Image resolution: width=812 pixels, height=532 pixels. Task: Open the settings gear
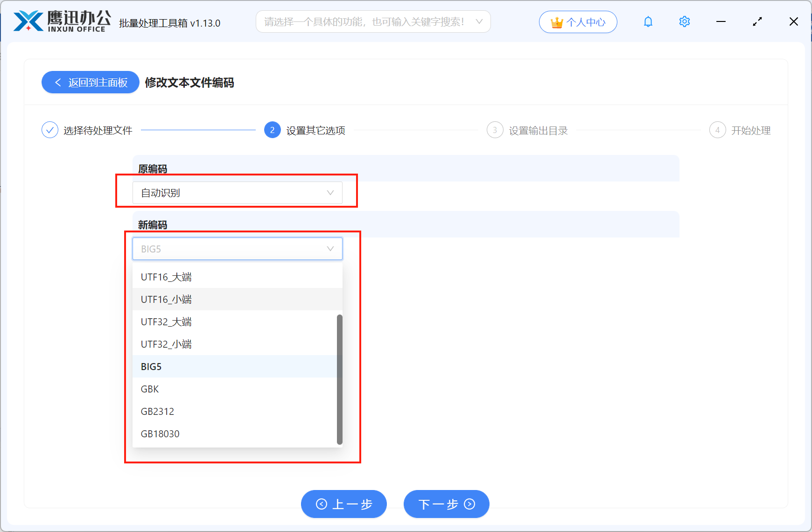click(684, 21)
